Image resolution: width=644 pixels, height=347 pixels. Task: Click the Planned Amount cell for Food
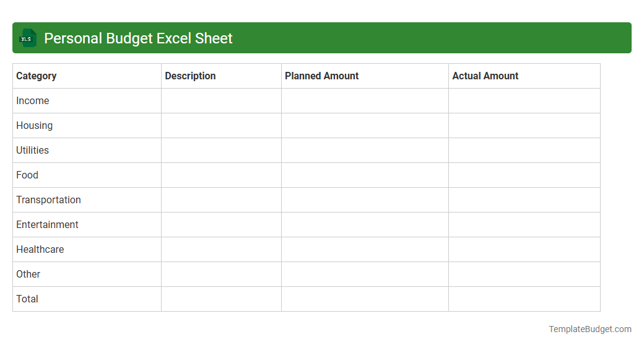click(x=365, y=175)
